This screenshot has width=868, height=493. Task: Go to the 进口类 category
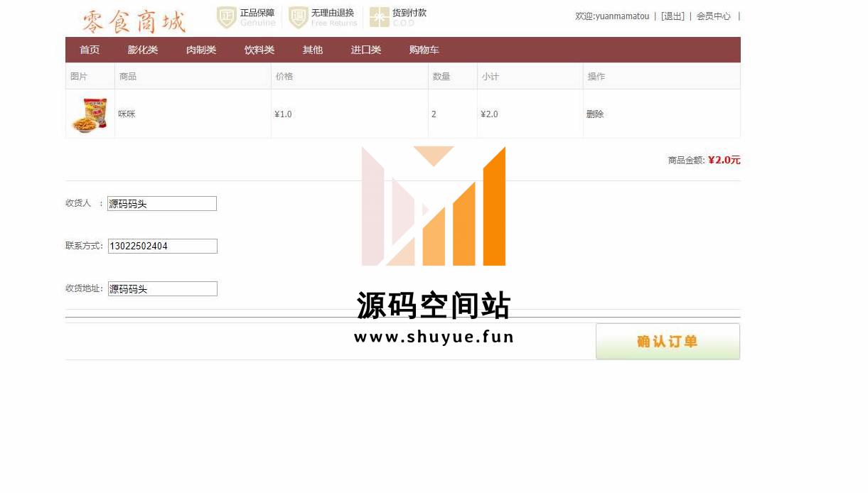tap(366, 50)
